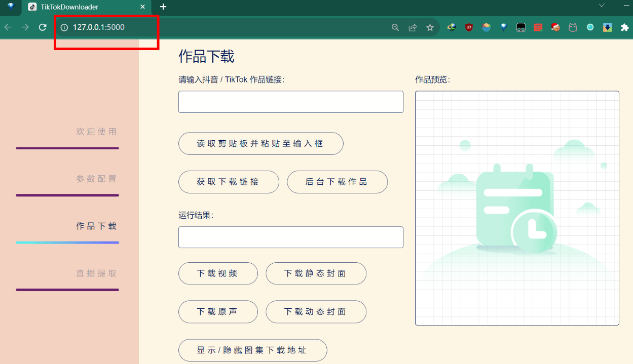
Task: Switch to 欢迎使用 sidebar section
Action: click(x=96, y=132)
